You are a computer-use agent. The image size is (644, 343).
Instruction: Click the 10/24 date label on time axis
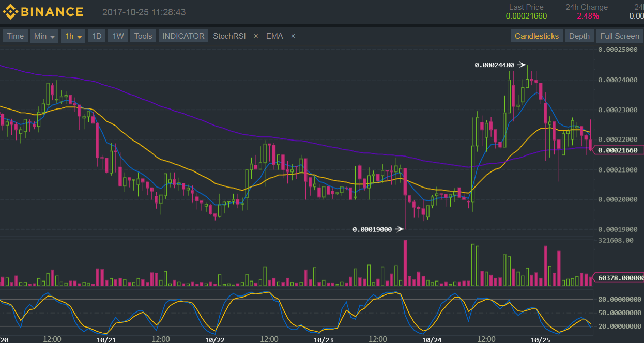tap(432, 339)
